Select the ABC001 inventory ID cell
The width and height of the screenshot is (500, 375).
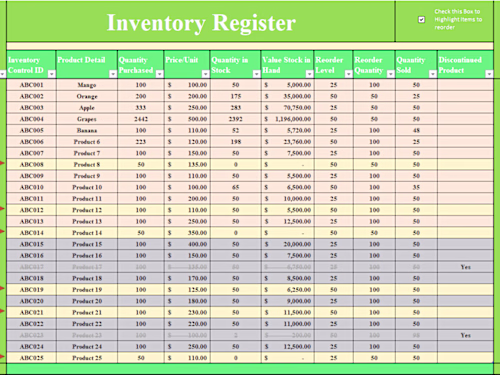coord(32,85)
